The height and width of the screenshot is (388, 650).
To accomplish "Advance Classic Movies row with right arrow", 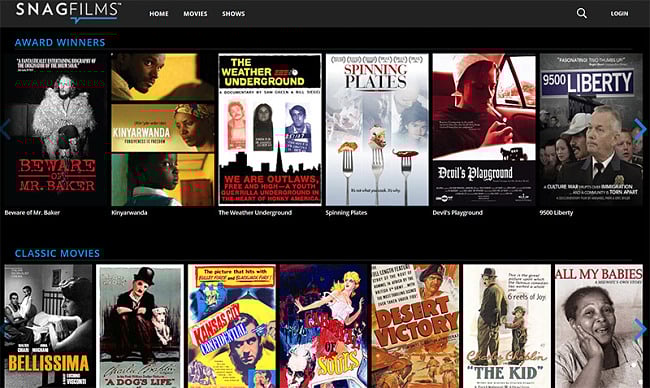I will [640, 330].
